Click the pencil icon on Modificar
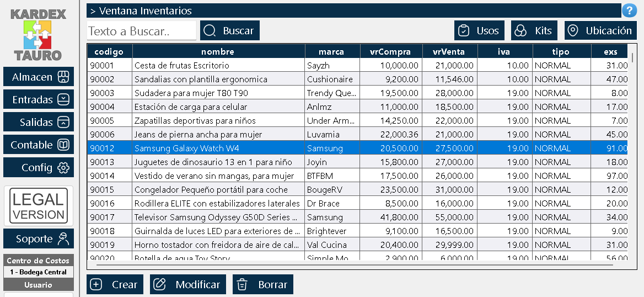Viewport: 644px width, 297px height. click(159, 284)
